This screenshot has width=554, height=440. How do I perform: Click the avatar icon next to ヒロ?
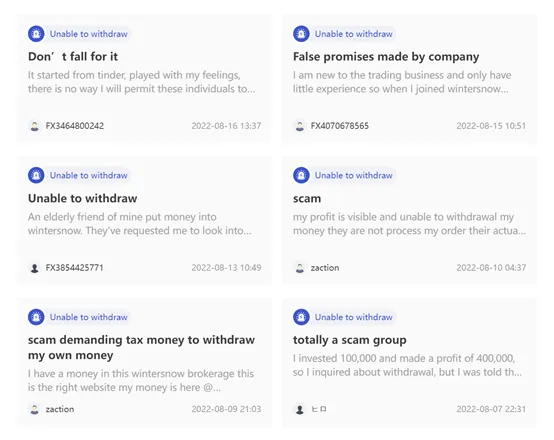click(x=300, y=409)
